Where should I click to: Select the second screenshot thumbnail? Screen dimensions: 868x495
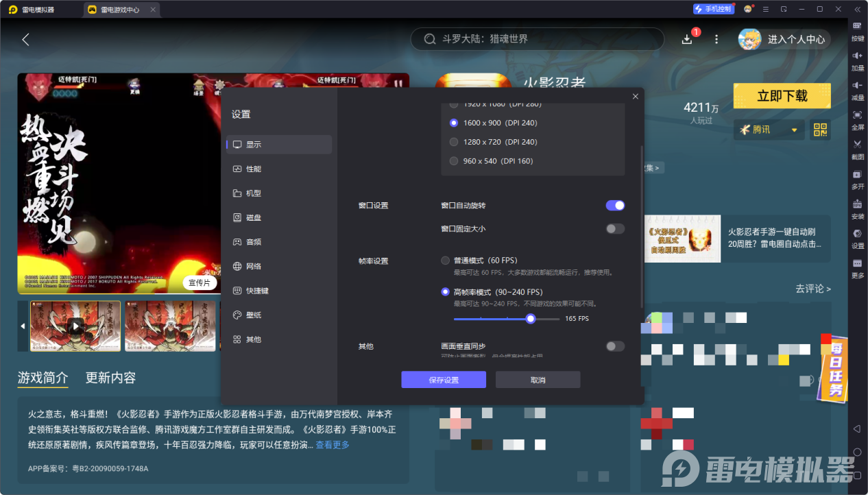click(169, 326)
